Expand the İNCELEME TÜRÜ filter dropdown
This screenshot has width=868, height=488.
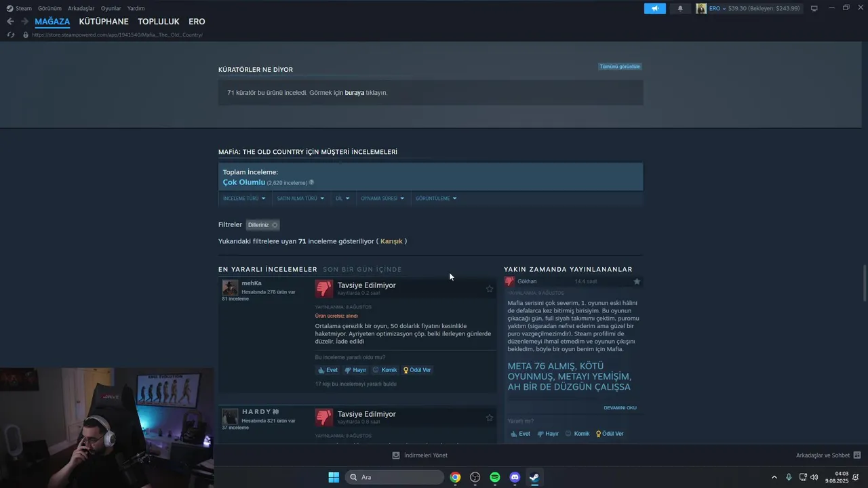point(244,199)
